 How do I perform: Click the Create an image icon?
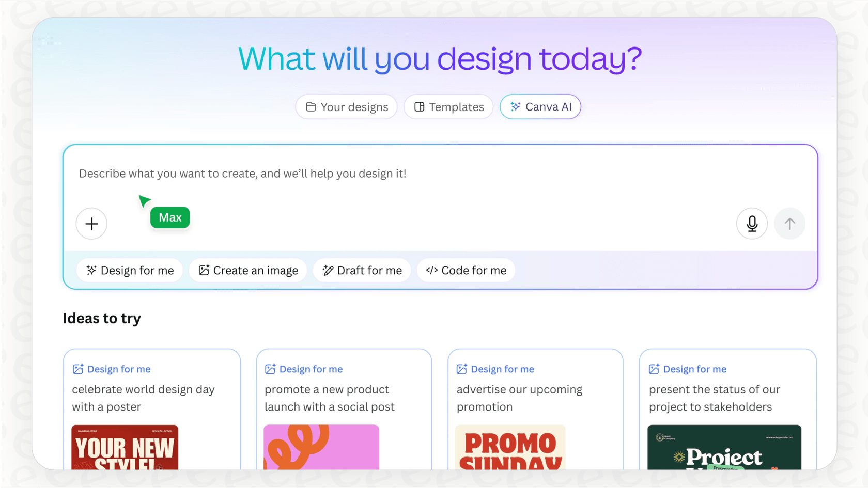[204, 270]
